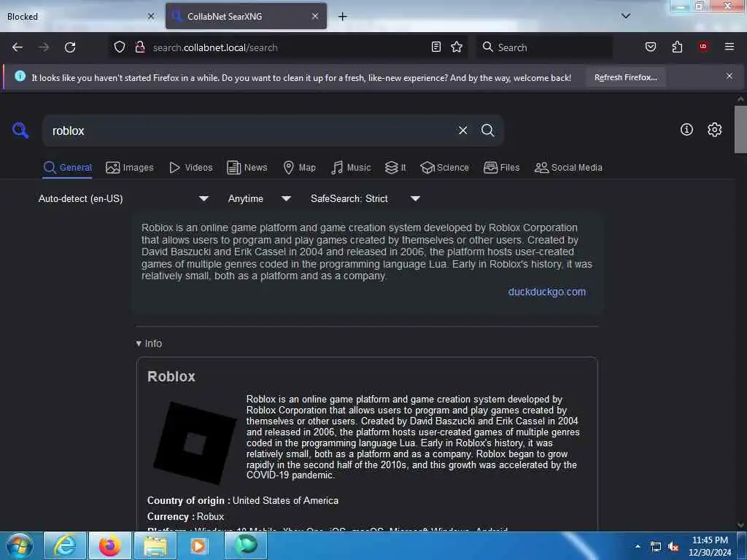Image resolution: width=747 pixels, height=560 pixels.
Task: Open the duckduckgo.com source link
Action: coord(546,292)
